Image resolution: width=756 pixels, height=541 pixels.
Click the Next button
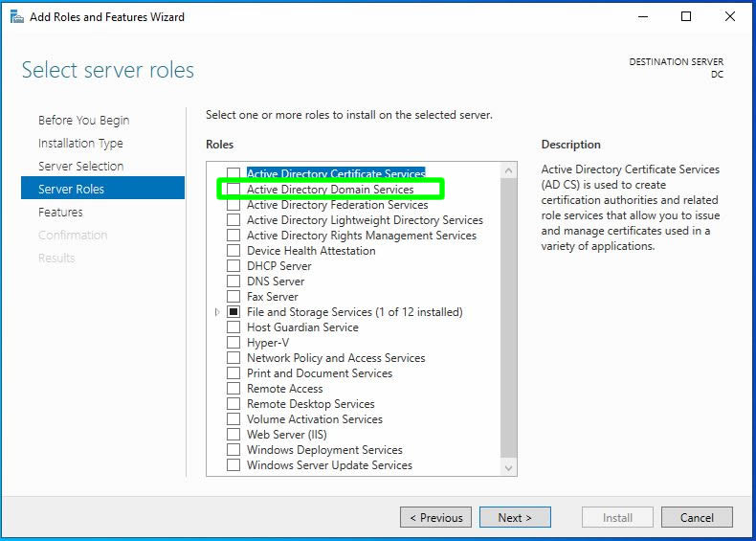[514, 517]
